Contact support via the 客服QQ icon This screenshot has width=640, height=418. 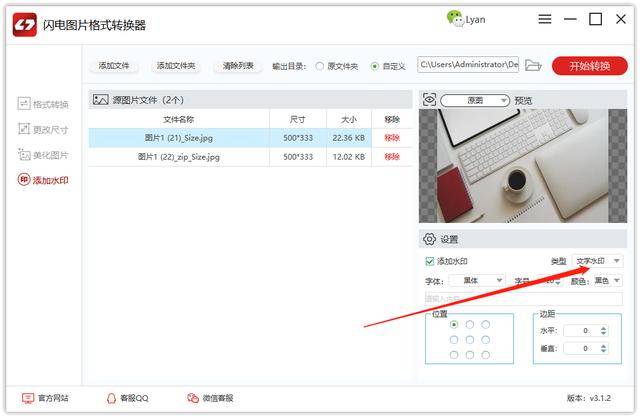click(111, 398)
